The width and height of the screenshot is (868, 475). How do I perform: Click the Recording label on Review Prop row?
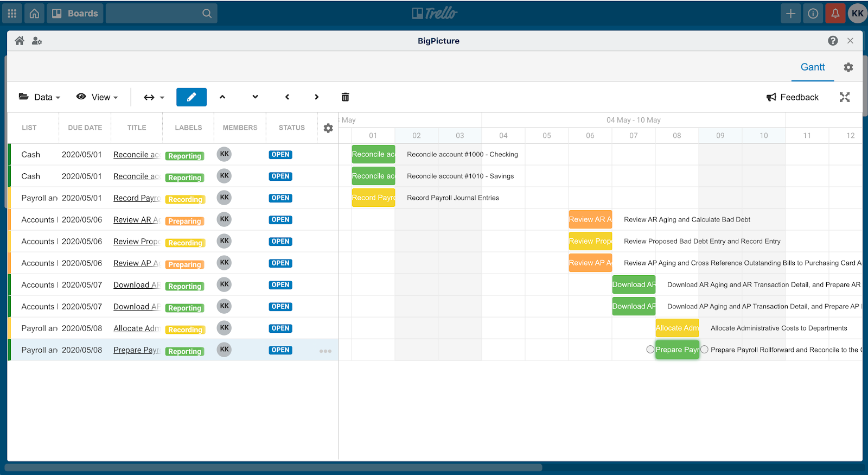coord(185,243)
